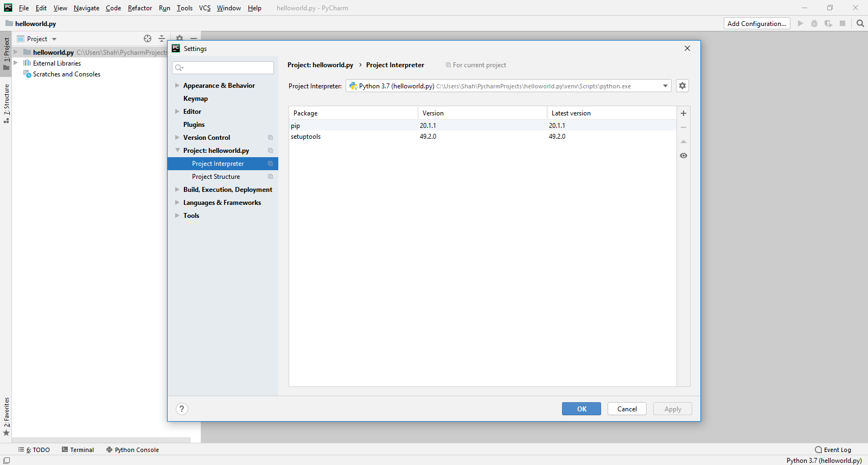Screen dimensions: 868x465
Task: Select Scratches and Consoles node
Action: pos(66,74)
